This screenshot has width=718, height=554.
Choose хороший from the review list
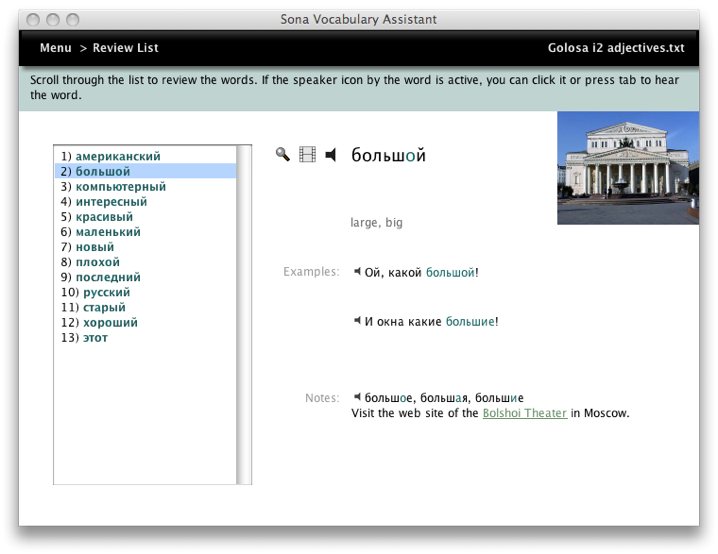pyautogui.click(x=110, y=323)
